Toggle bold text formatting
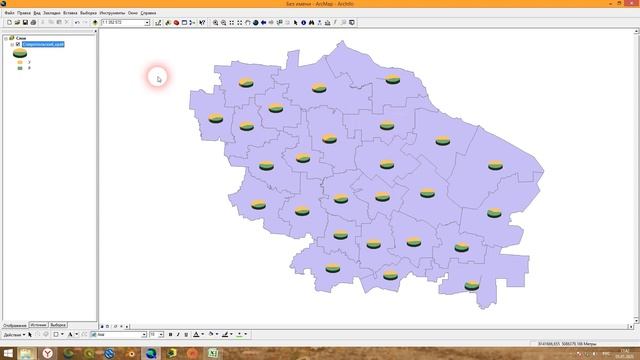This screenshot has height=360, width=640. (x=170, y=335)
